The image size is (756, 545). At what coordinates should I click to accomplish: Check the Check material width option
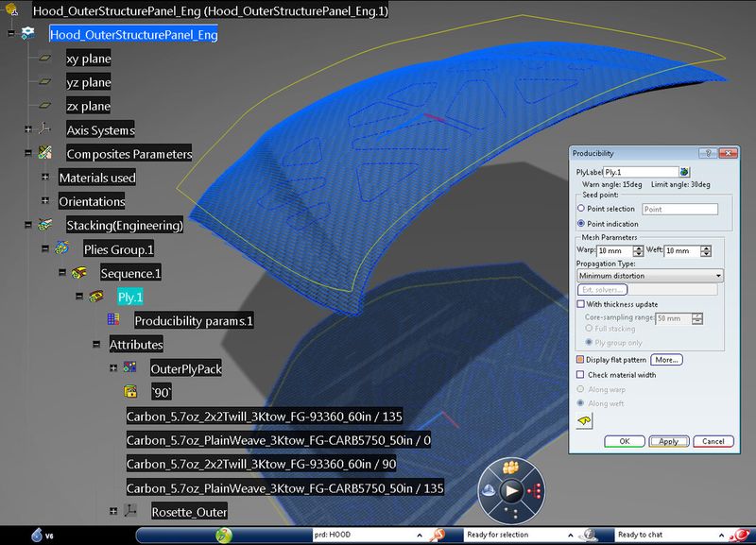coord(581,375)
